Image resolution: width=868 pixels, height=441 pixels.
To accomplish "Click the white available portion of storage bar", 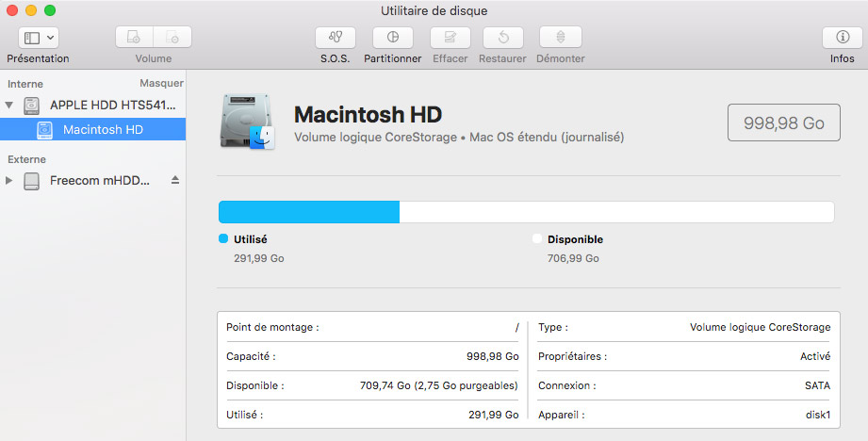I will [616, 212].
